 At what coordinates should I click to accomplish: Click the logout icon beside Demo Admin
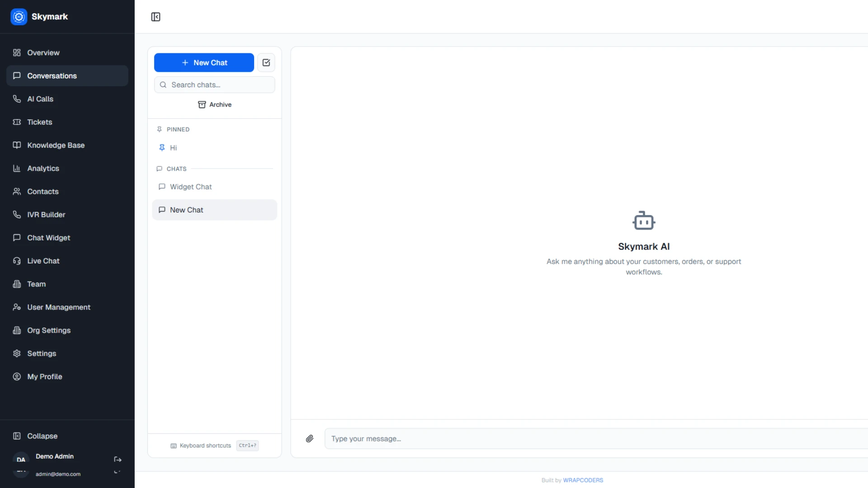click(x=118, y=459)
